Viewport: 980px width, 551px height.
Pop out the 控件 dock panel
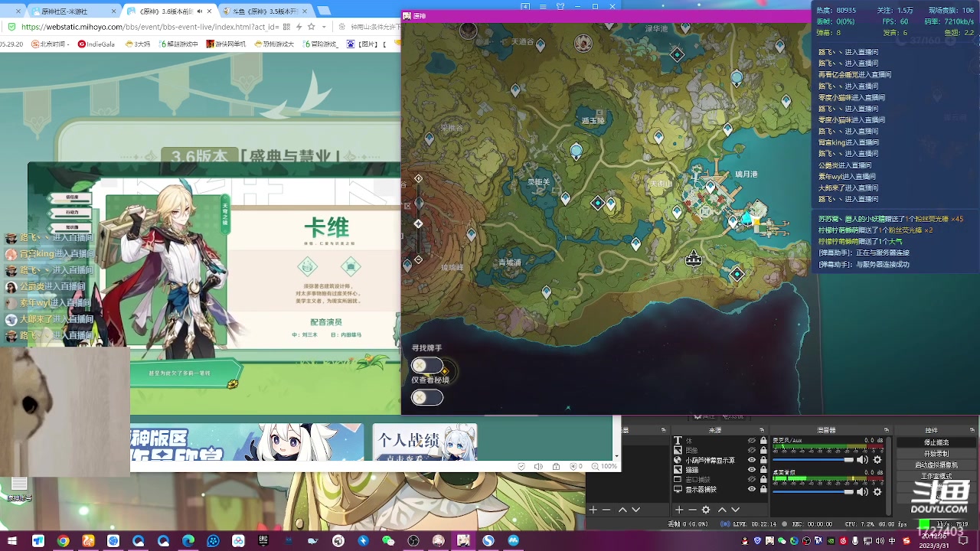pos(972,430)
